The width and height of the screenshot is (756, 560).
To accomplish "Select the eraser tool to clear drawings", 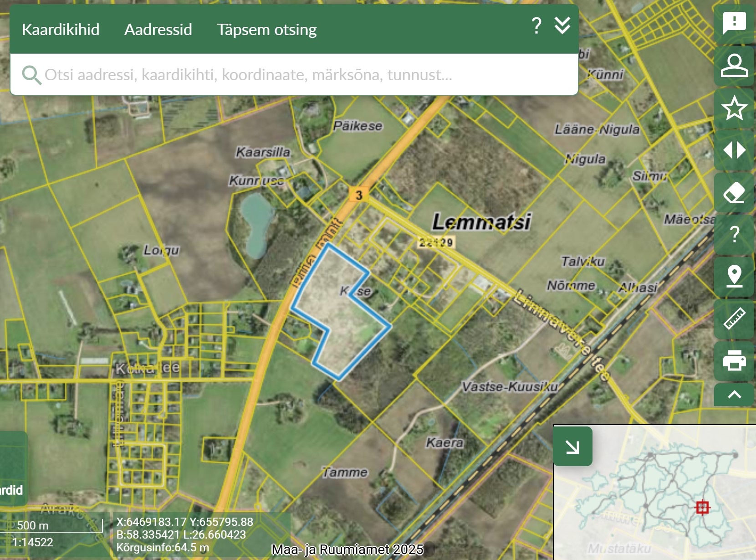I will [734, 193].
